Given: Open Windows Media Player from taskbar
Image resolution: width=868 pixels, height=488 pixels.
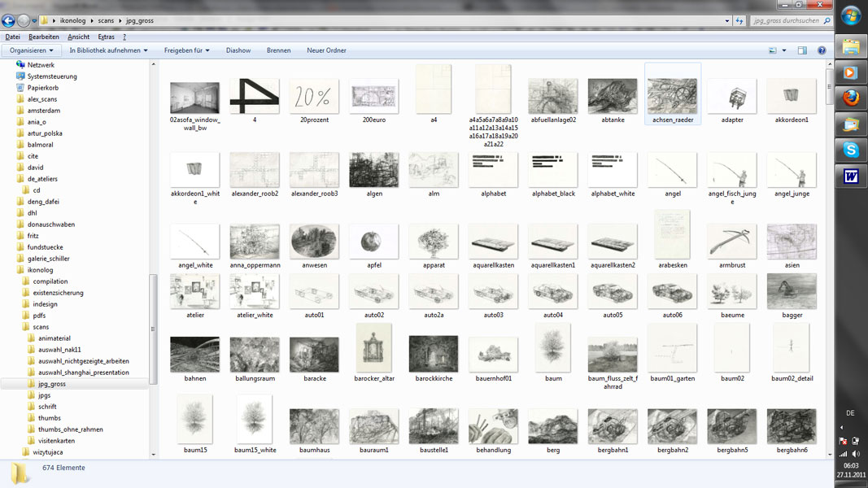Looking at the screenshot, I should coord(851,72).
